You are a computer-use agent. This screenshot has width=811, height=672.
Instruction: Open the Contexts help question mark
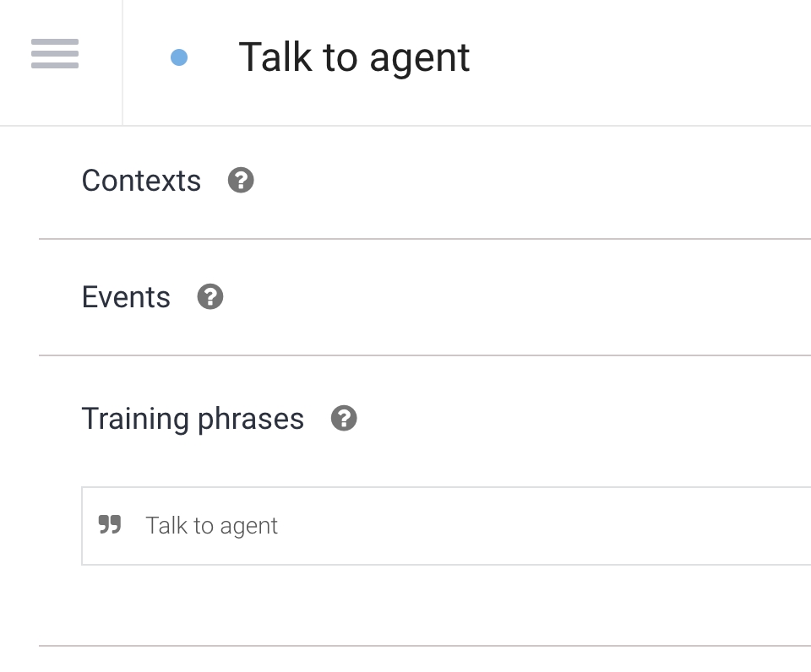coord(241,180)
